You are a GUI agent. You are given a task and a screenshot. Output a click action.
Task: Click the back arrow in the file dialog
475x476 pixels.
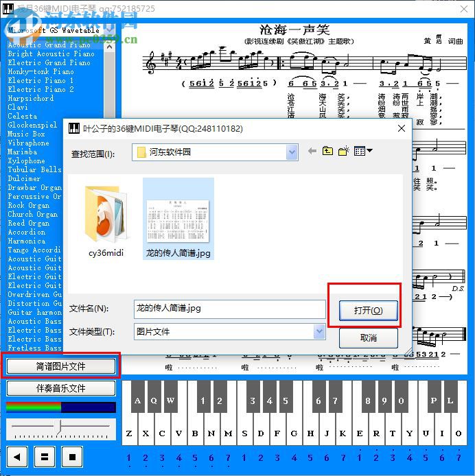(x=312, y=151)
